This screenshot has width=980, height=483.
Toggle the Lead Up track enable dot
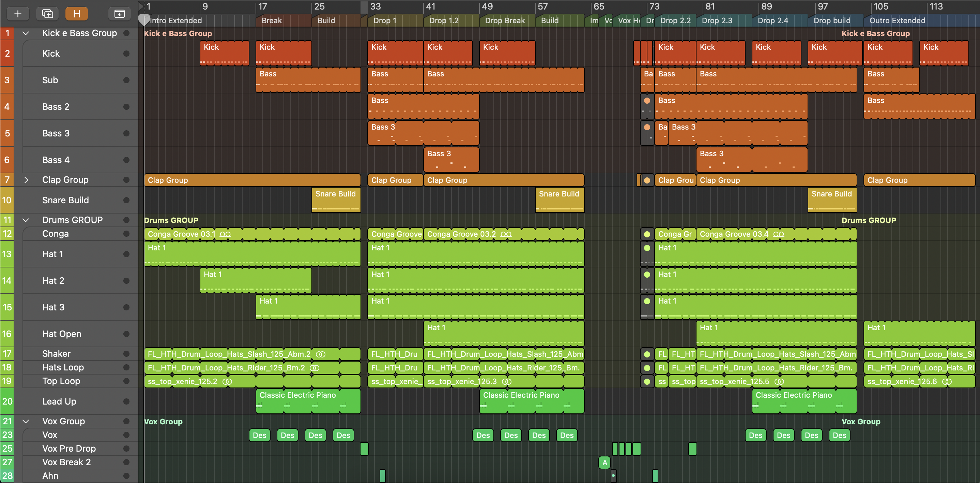(x=126, y=401)
